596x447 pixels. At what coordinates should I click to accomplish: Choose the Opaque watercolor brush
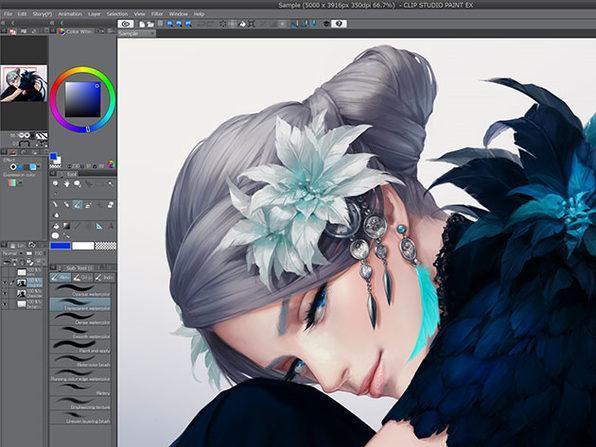pyautogui.click(x=80, y=290)
